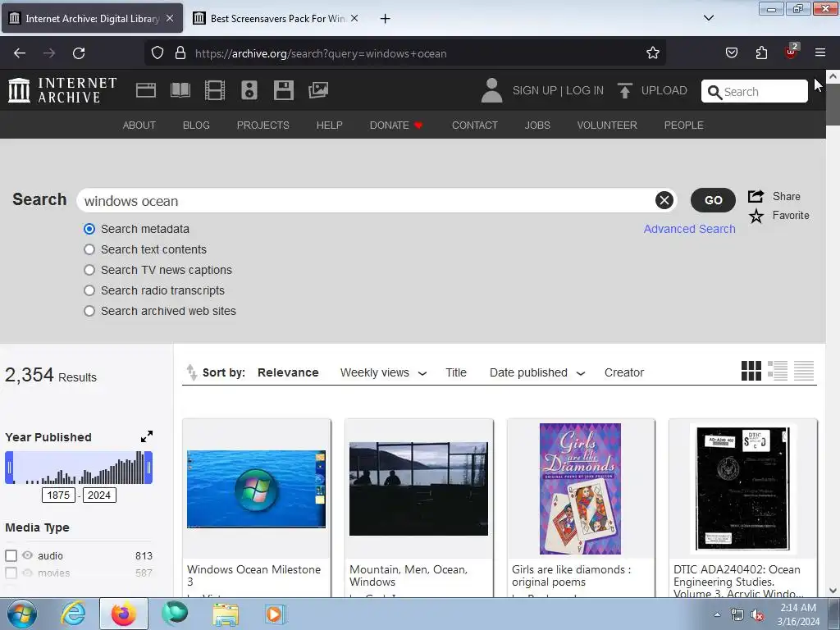This screenshot has height=630, width=840.
Task: Open the Video film icon
Action: click(215, 90)
